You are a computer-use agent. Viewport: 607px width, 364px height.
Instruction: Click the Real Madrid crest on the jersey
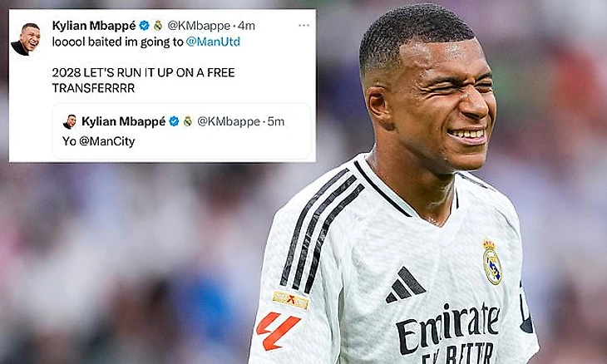[492, 262]
